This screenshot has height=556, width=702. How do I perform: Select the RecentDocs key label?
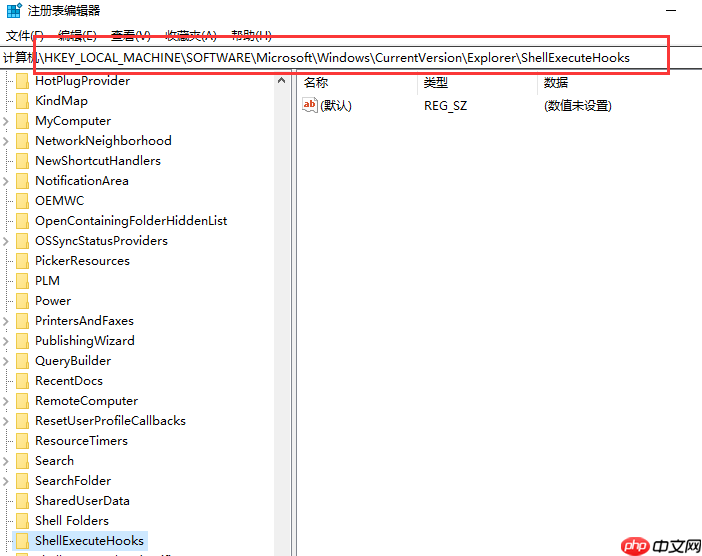click(69, 381)
